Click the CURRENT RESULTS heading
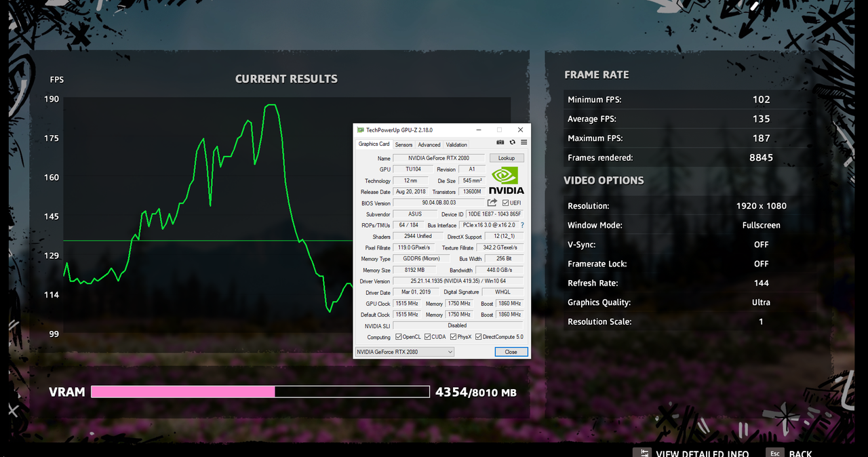This screenshot has height=457, width=868. [x=286, y=79]
